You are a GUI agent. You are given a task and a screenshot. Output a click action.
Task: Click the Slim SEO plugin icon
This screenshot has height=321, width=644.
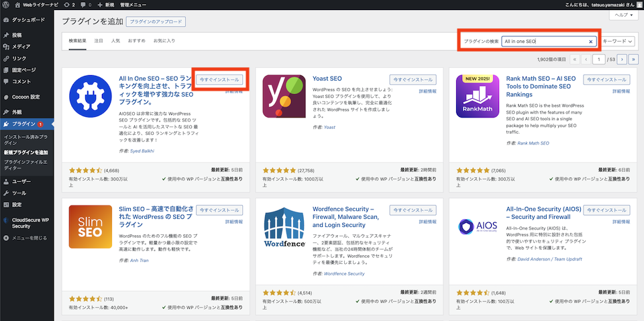91,227
